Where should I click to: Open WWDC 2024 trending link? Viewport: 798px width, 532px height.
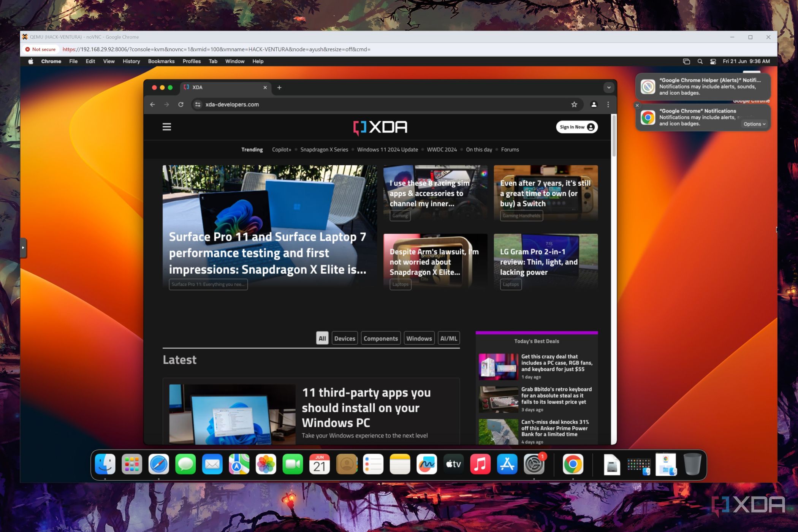click(442, 150)
